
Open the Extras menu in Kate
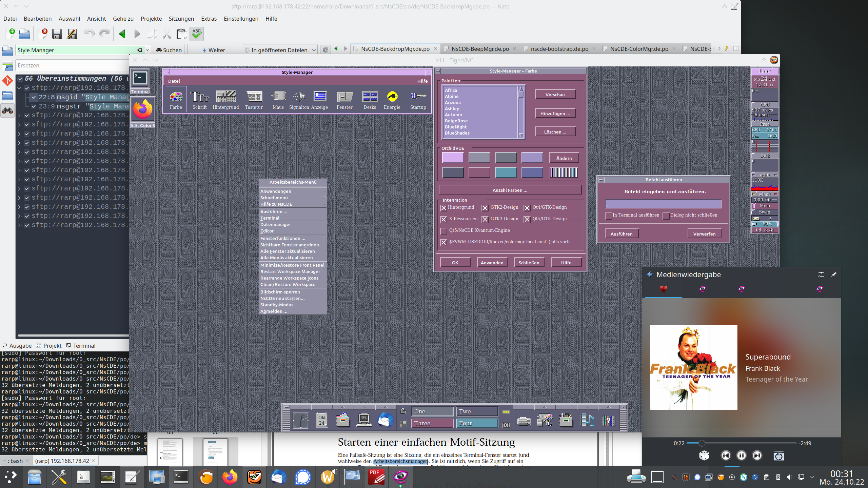(209, 19)
